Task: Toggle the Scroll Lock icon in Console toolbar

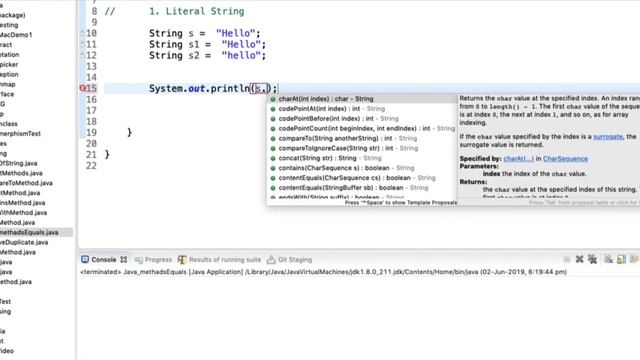Action: tap(621, 259)
